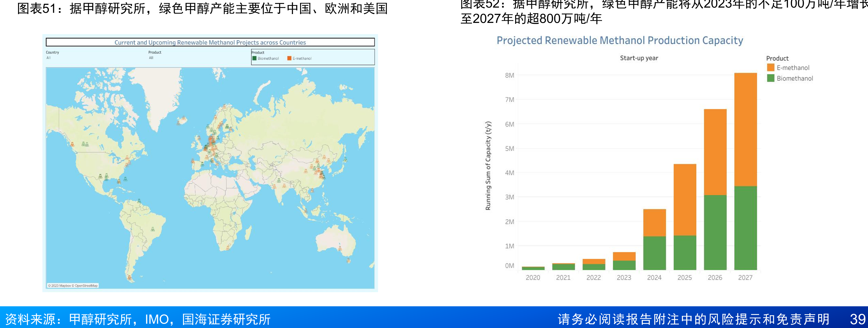
Task: Click the 2023 bar's green segment
Action: [x=624, y=265]
